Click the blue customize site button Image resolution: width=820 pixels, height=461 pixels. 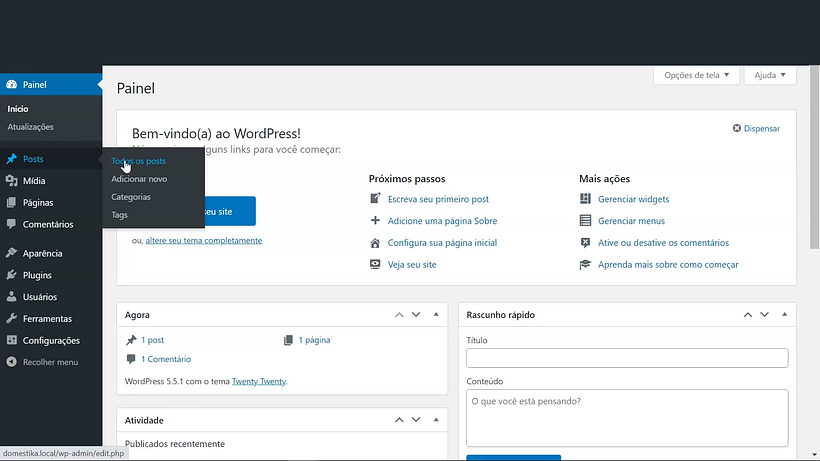tap(230, 211)
